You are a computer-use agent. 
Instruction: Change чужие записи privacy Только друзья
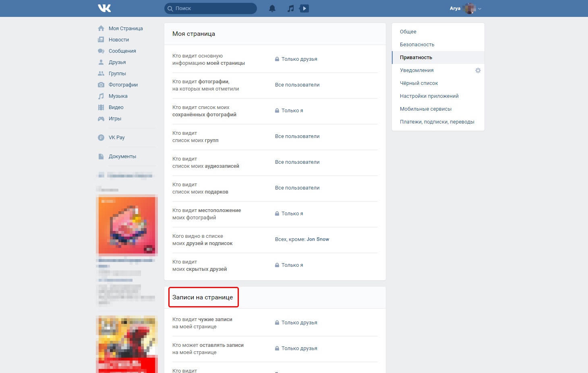pos(299,323)
